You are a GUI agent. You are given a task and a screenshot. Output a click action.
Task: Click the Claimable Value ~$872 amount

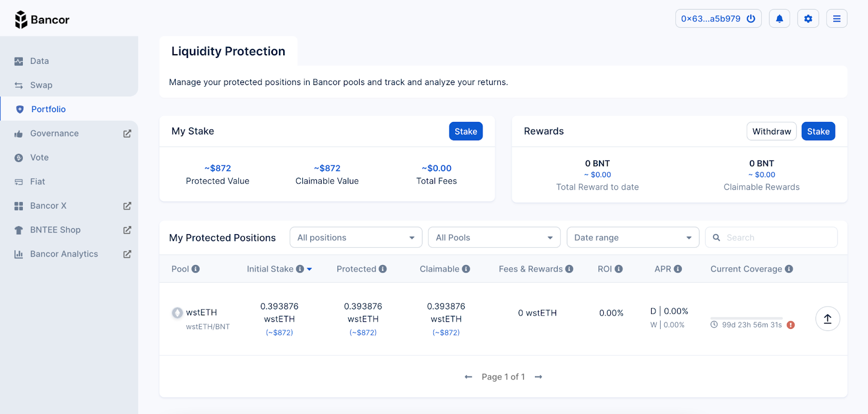327,168
